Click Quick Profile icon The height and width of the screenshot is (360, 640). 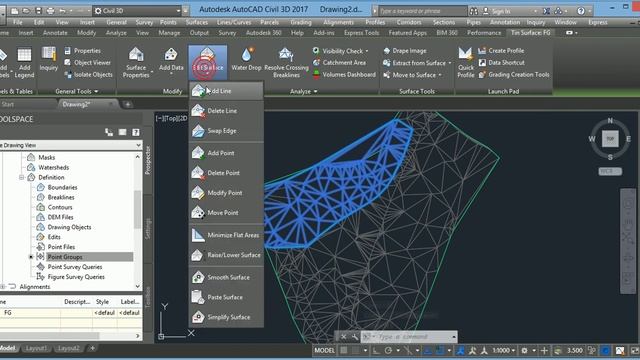click(465, 54)
